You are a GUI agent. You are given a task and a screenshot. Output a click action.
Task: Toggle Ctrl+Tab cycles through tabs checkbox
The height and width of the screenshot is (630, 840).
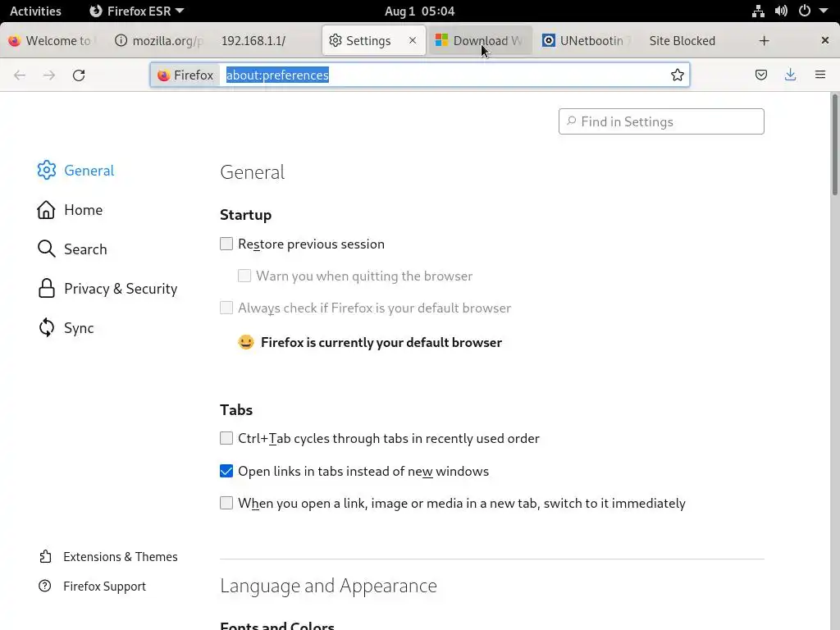point(226,438)
